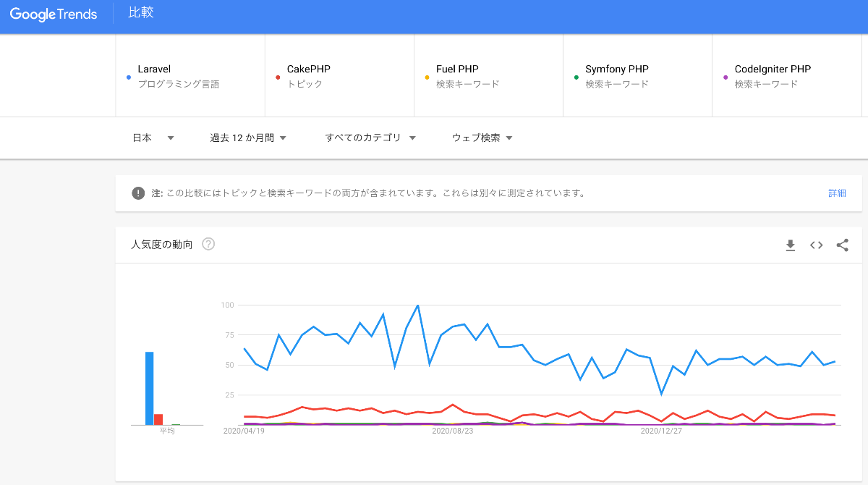Open the 過去 12 か月間 time range dropdown
868x485 pixels.
point(248,138)
